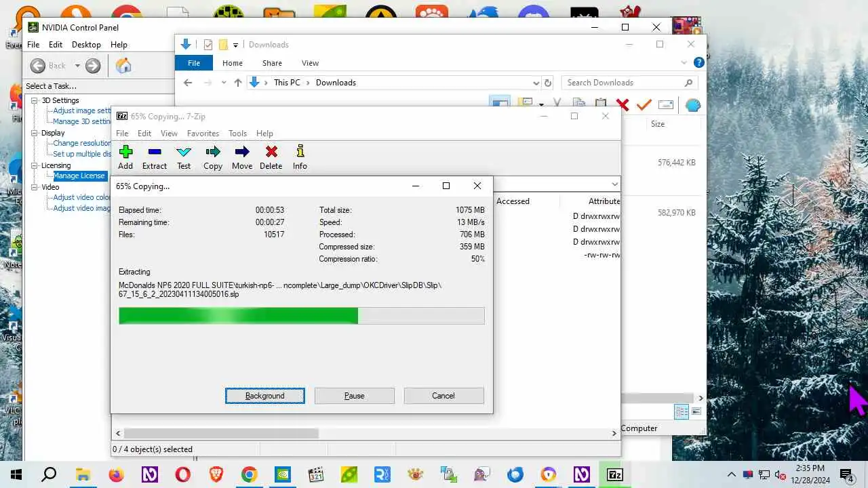Screen dimensions: 868x488
Task: Collapse the Video tree node
Action: [35, 187]
